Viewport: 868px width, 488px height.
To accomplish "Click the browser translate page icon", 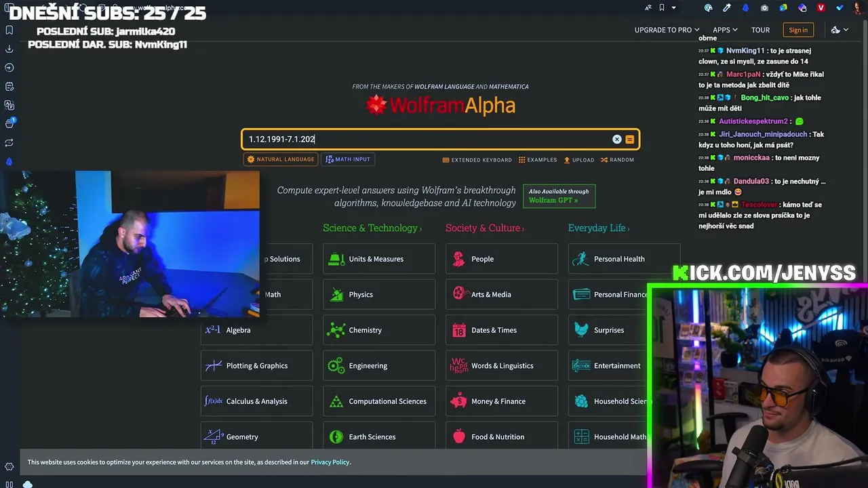I will pyautogui.click(x=648, y=7).
